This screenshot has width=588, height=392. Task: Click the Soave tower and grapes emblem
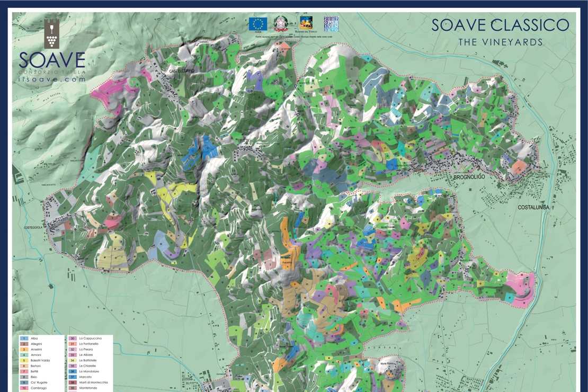pos(52,33)
